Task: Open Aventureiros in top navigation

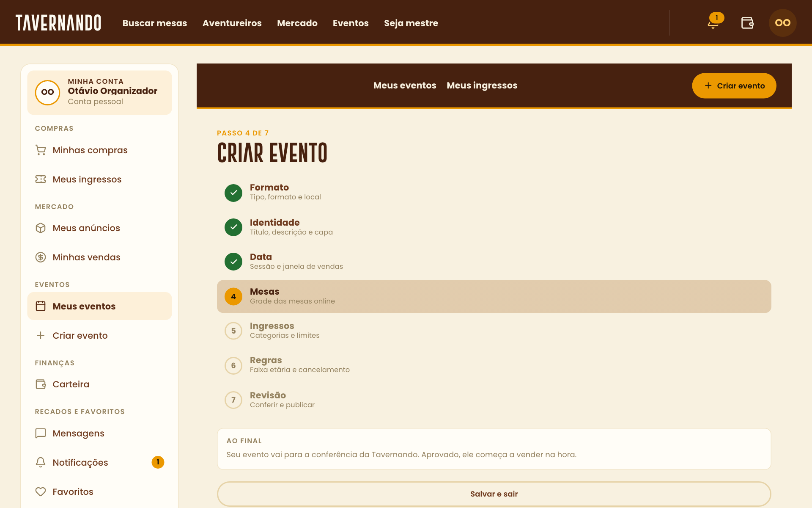Action: (x=232, y=23)
